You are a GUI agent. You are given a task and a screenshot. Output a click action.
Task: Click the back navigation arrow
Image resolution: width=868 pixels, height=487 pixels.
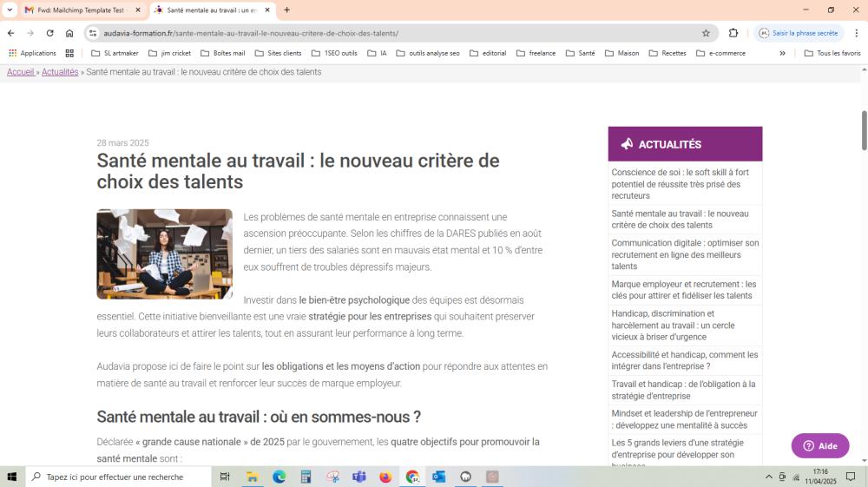pos(10,33)
